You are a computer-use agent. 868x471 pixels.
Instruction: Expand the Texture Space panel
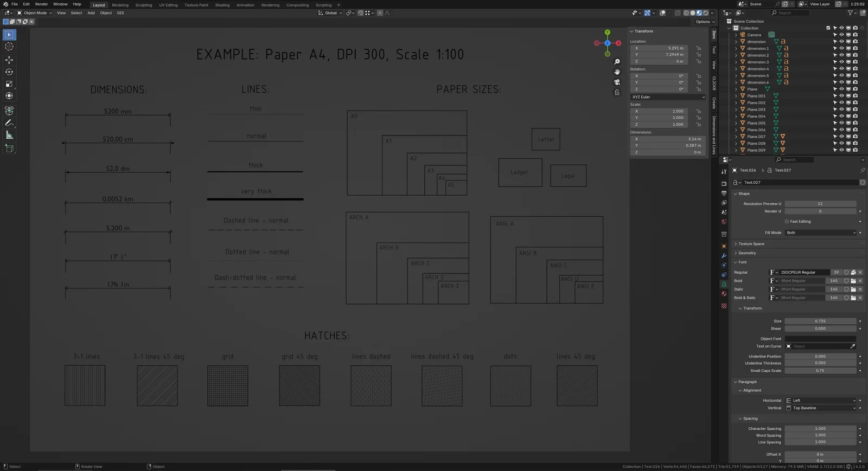[751, 244]
